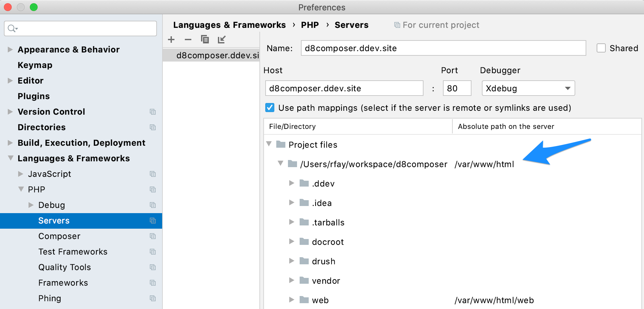Click inside the Port input field
Screen dimensions: 644x309
pyautogui.click(x=457, y=88)
